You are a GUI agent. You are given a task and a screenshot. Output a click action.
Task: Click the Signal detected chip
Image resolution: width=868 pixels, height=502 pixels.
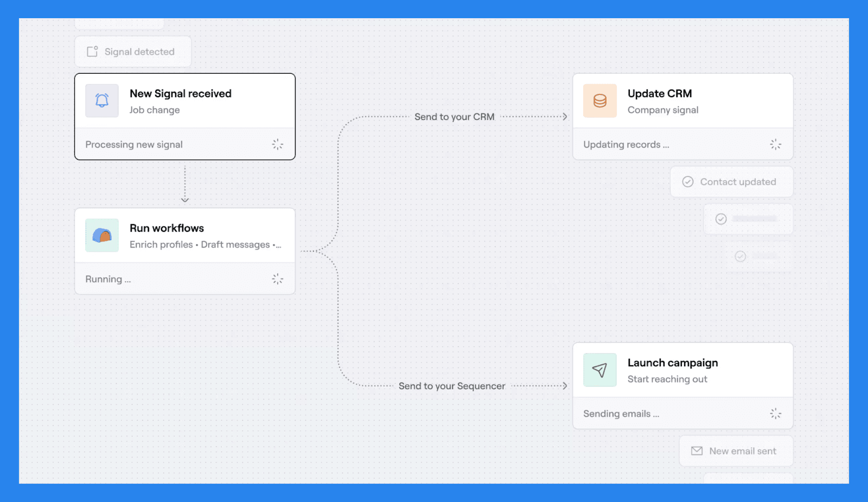[x=133, y=52]
